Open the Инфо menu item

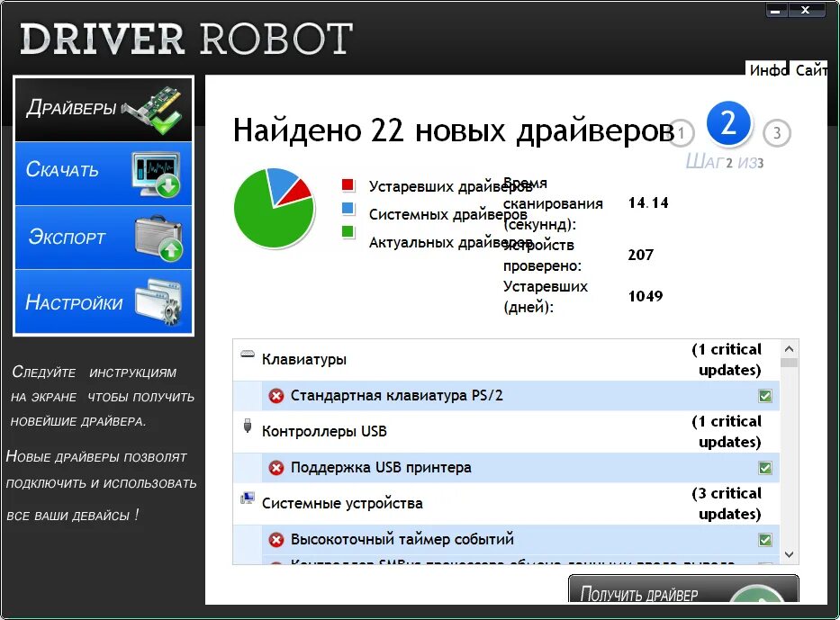(x=768, y=70)
